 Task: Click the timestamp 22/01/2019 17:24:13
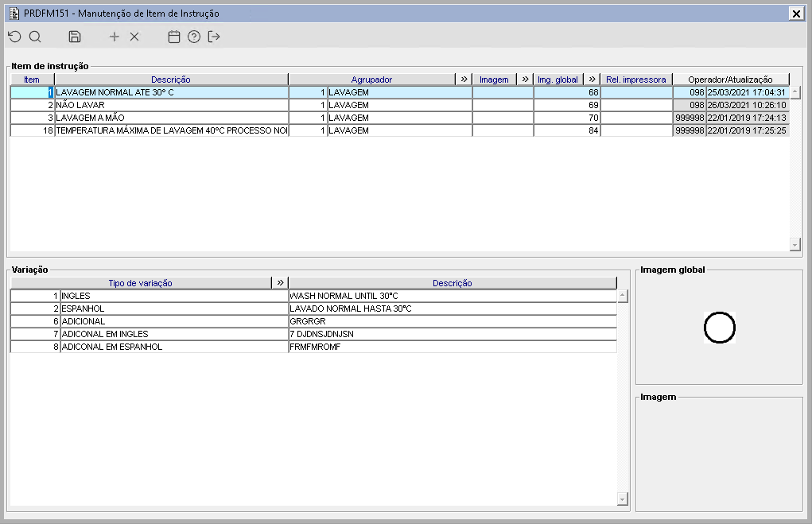(748, 118)
